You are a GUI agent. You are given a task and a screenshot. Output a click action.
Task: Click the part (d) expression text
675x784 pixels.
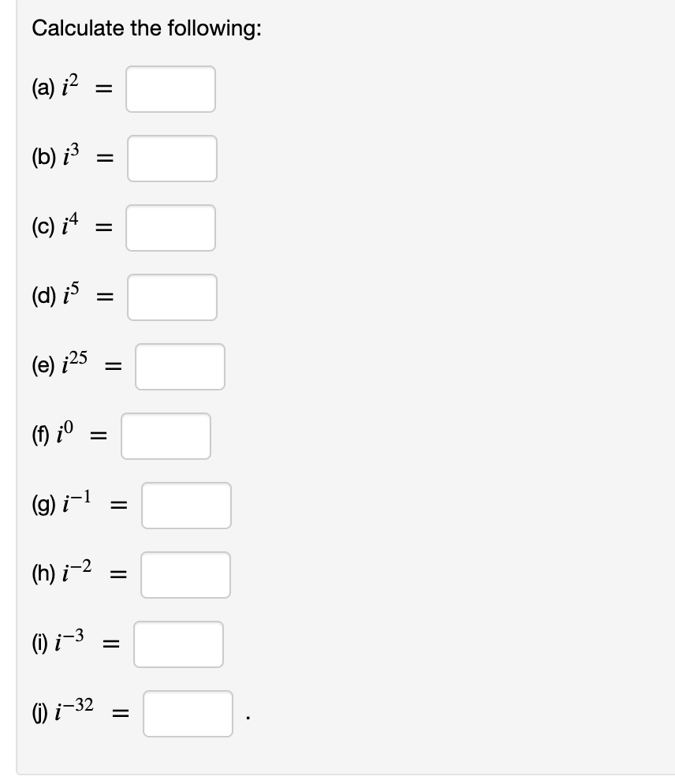tap(54, 297)
